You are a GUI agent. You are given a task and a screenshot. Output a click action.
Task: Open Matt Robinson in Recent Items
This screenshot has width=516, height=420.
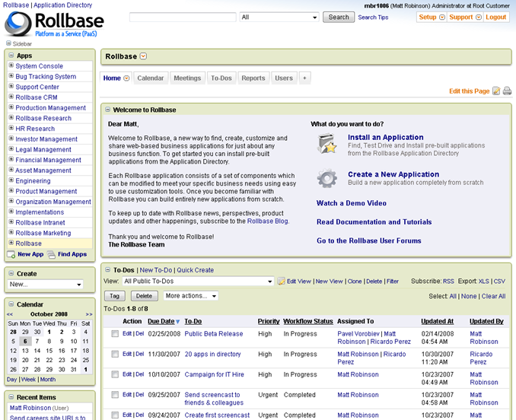pyautogui.click(x=30, y=408)
